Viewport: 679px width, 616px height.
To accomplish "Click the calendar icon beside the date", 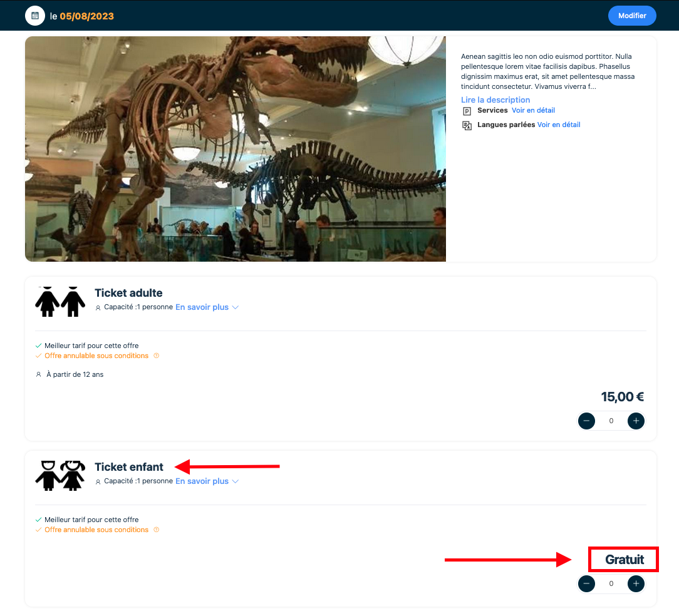I will [35, 16].
